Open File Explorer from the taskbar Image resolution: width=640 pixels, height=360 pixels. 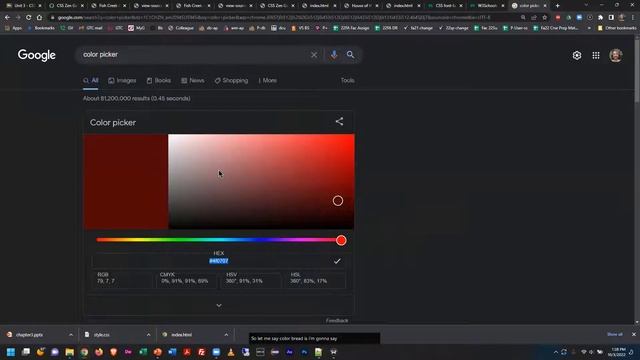(x=70, y=352)
